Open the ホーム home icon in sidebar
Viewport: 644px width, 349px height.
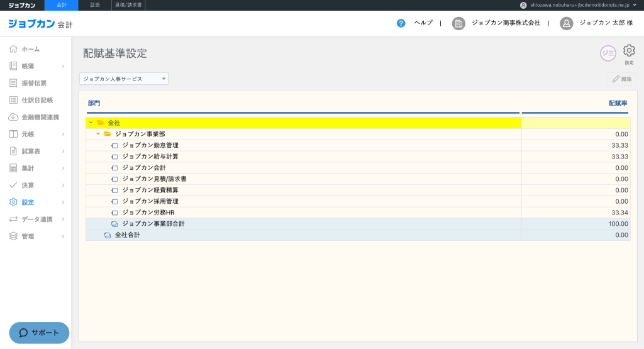pos(13,49)
